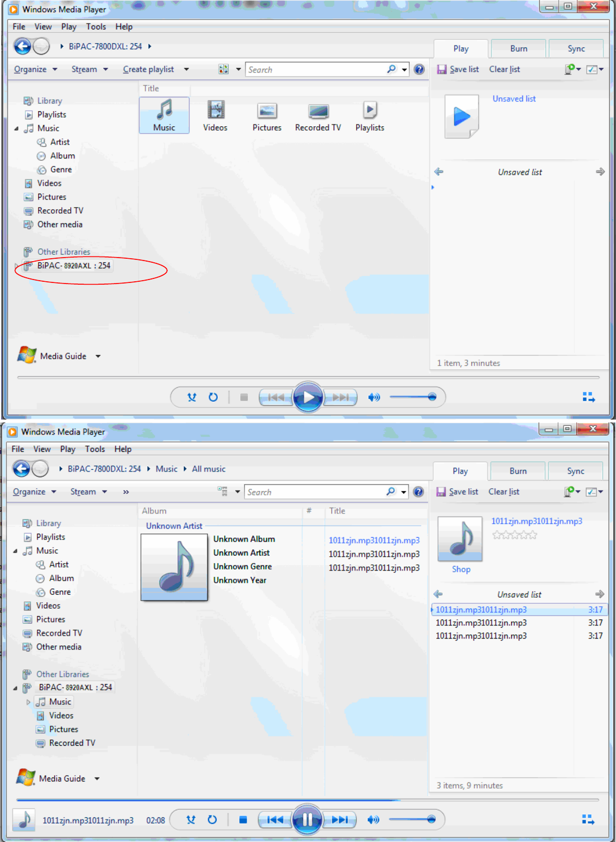
Task: Toggle repeat in bottom window
Action: (x=212, y=820)
